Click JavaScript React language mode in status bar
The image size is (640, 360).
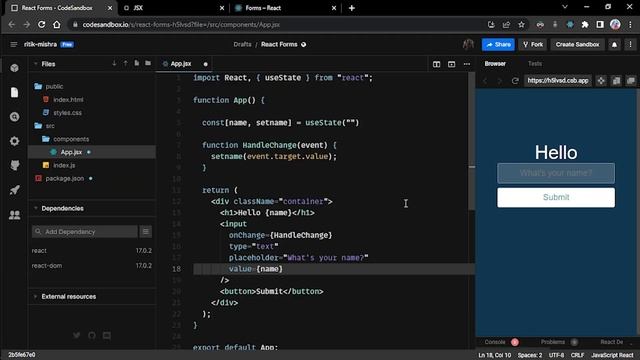click(612, 355)
